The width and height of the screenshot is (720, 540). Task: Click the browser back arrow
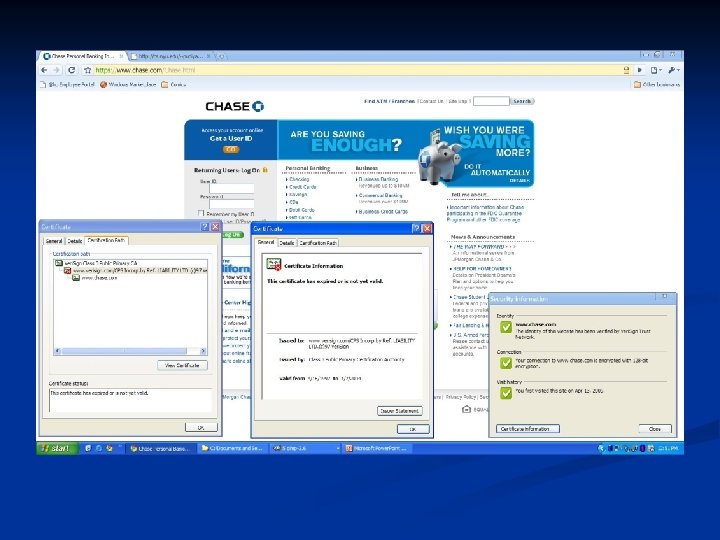pyautogui.click(x=44, y=70)
